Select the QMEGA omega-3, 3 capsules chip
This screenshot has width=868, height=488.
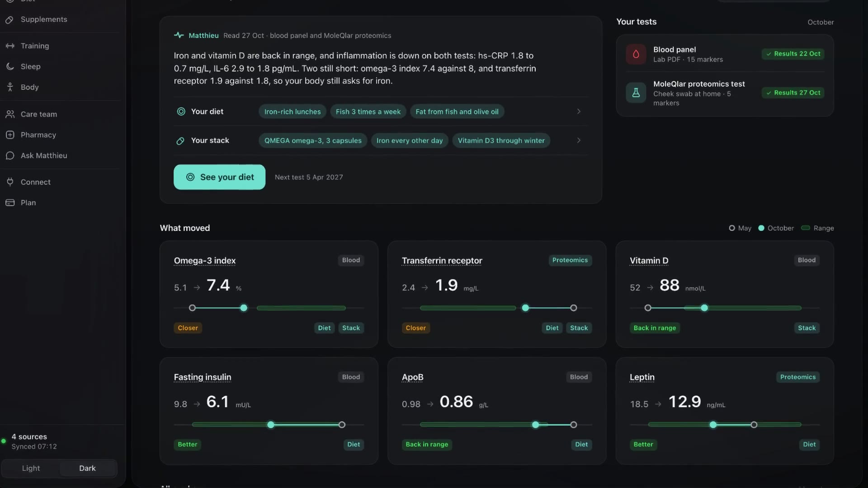click(x=313, y=141)
